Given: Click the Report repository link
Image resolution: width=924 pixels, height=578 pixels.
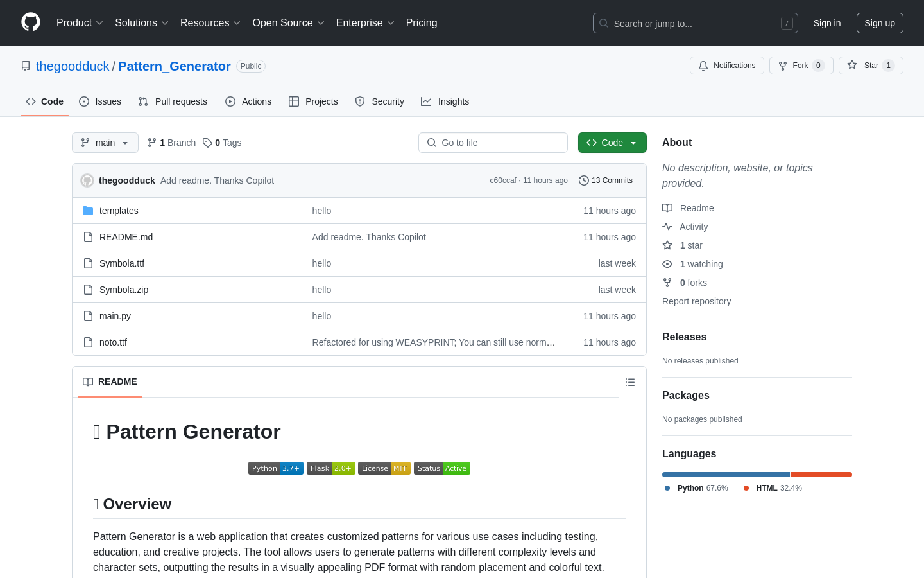Looking at the screenshot, I should coord(696,301).
